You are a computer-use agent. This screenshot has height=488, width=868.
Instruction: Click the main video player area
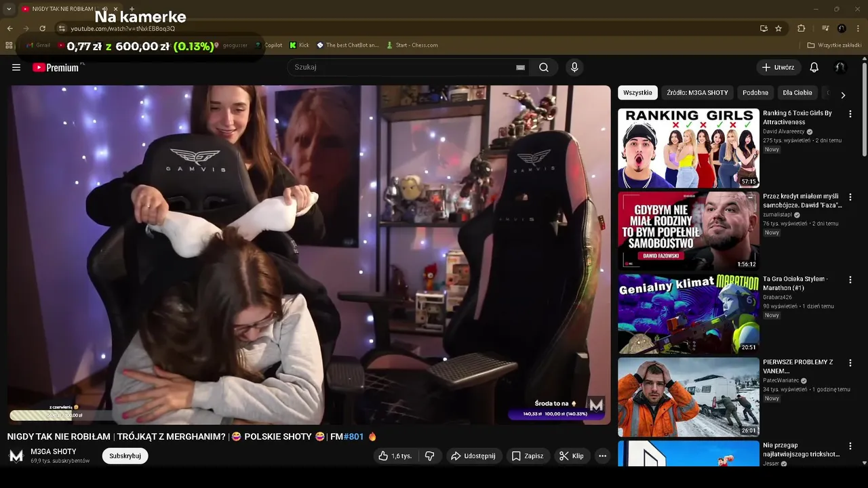click(309, 255)
